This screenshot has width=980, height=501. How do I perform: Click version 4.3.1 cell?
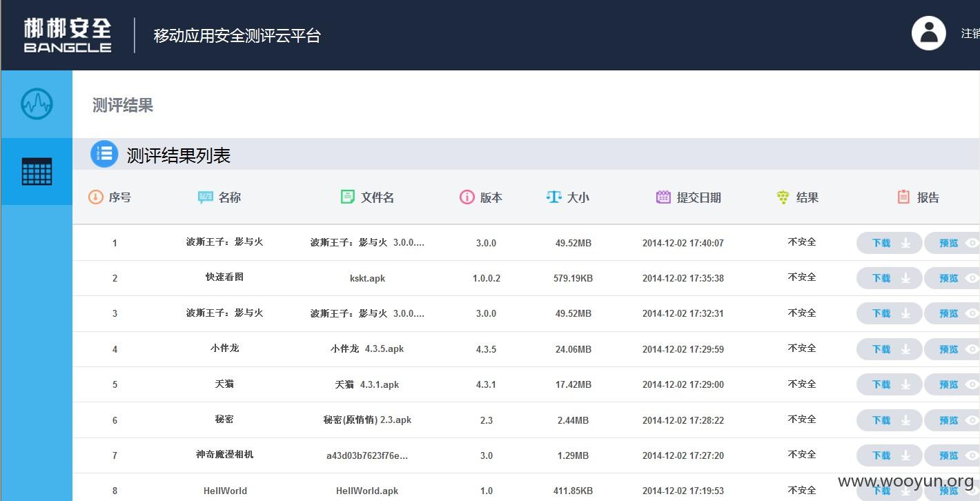tap(486, 384)
